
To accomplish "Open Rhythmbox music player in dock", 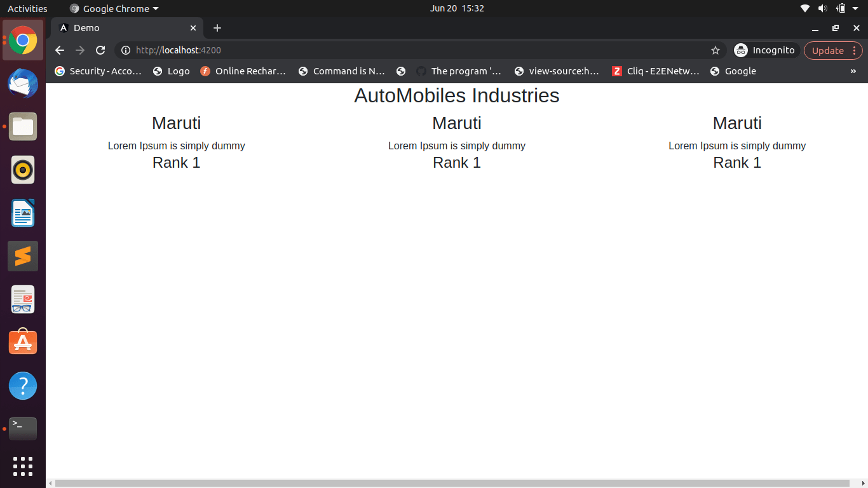I will click(x=23, y=170).
